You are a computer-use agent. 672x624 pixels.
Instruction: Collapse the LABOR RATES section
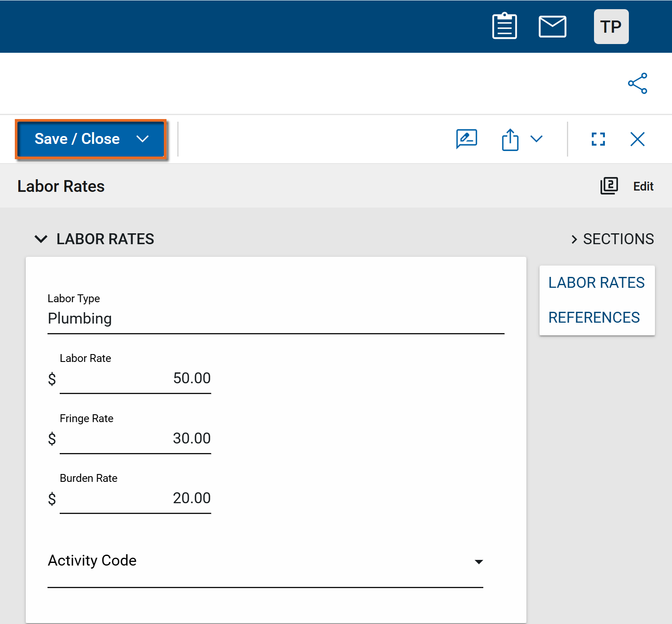[41, 239]
